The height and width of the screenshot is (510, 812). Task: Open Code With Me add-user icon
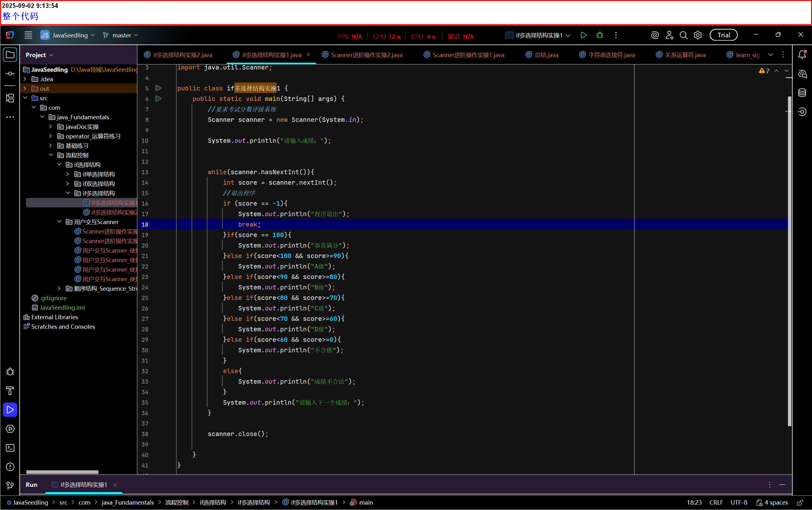669,35
